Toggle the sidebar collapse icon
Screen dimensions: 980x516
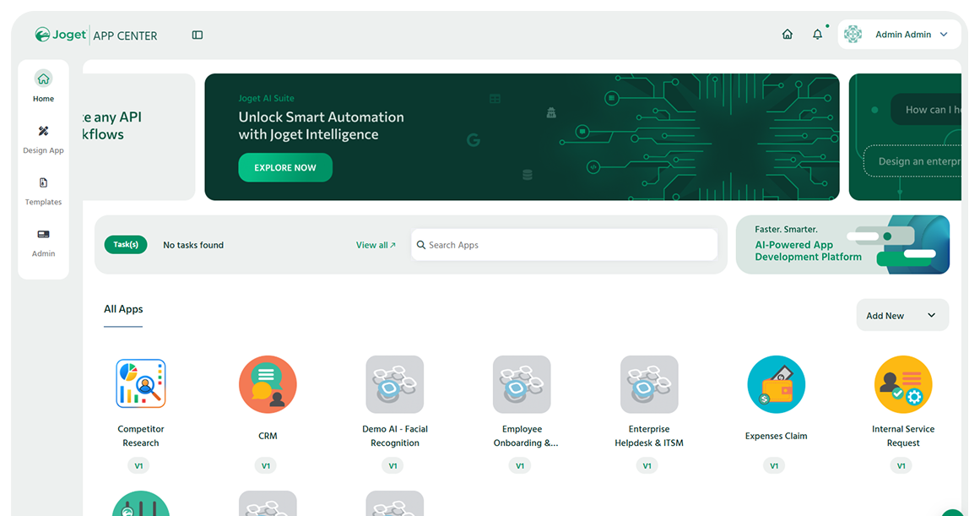(x=198, y=35)
